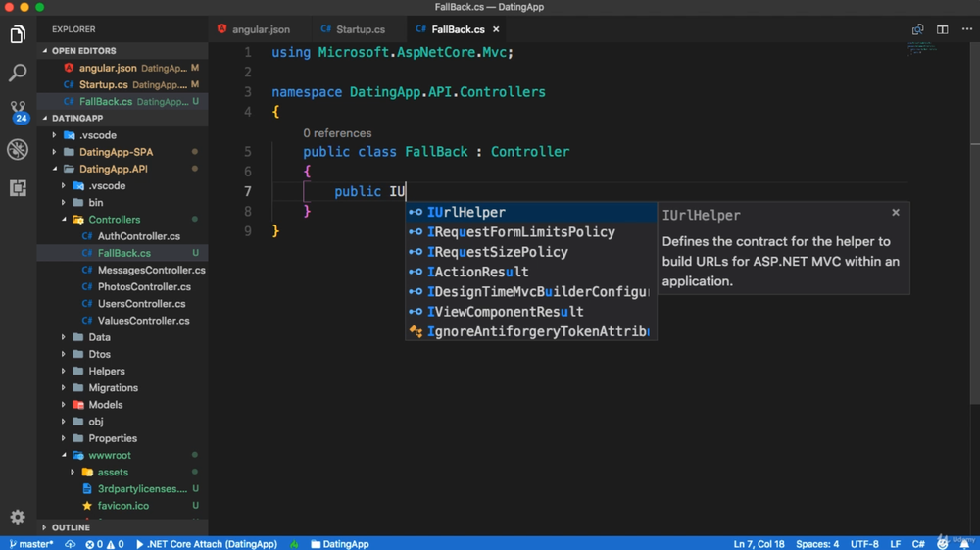Choose IActionResult suggestion
Screen dimensions: 980x550
tap(531, 272)
